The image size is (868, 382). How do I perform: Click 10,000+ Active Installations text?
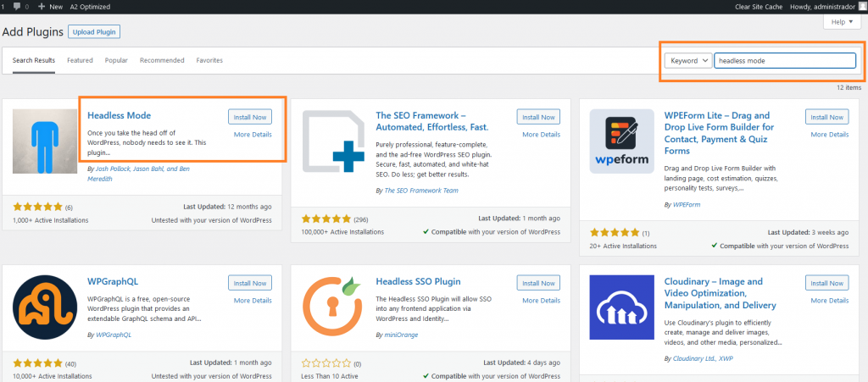(x=52, y=376)
